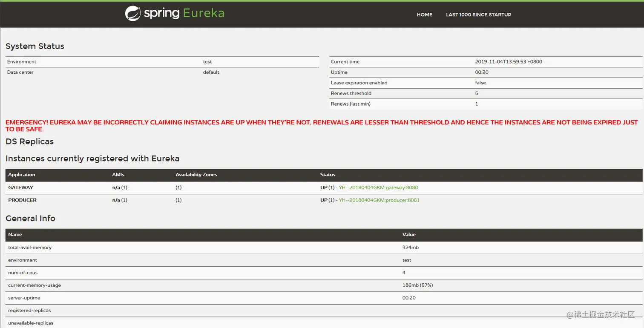This screenshot has width=644, height=328.
Task: Select n/a (1) in GATEWAY row
Action: pyautogui.click(x=120, y=187)
